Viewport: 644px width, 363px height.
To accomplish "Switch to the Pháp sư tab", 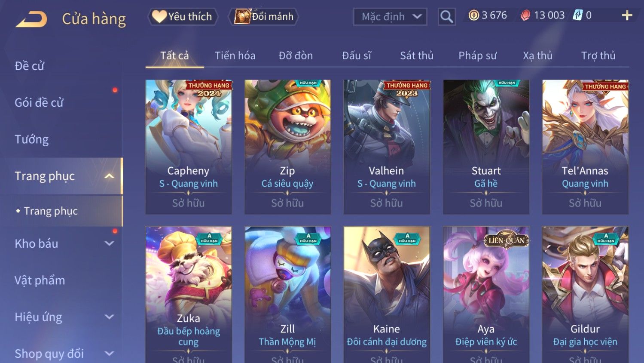I will (x=477, y=55).
